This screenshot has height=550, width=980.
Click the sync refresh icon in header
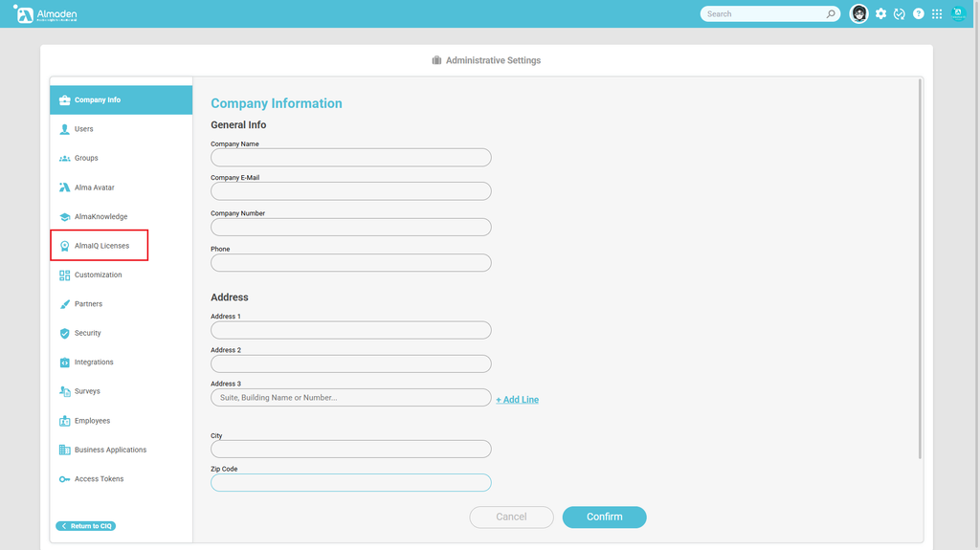900,13
